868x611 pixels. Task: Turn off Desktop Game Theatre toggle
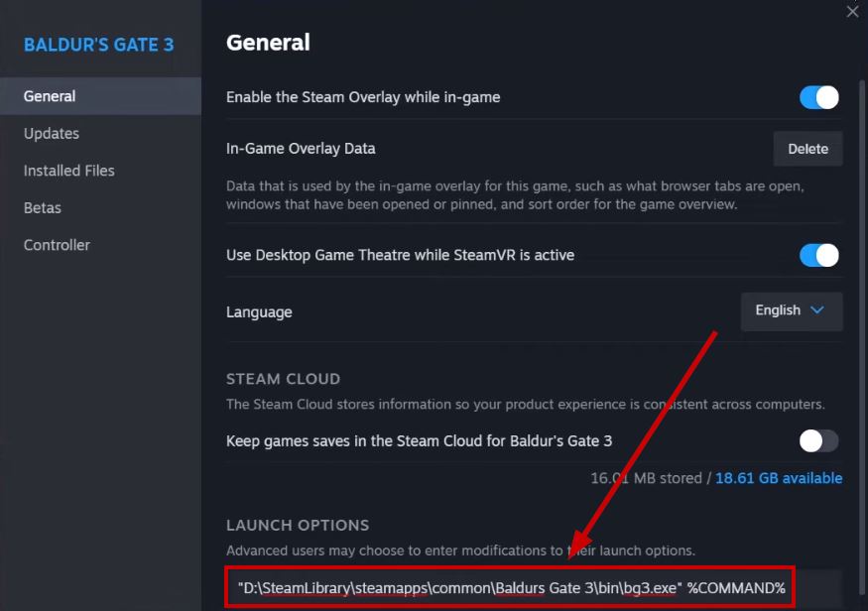tap(819, 255)
